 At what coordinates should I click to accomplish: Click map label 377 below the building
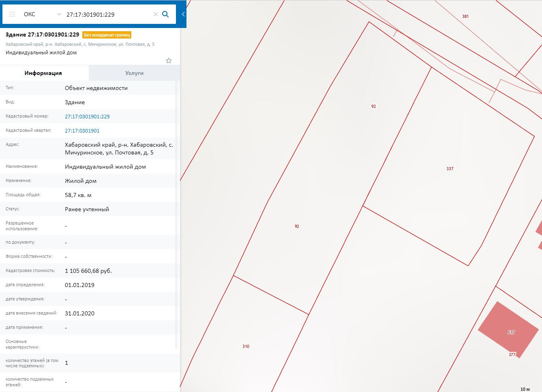coord(512,355)
